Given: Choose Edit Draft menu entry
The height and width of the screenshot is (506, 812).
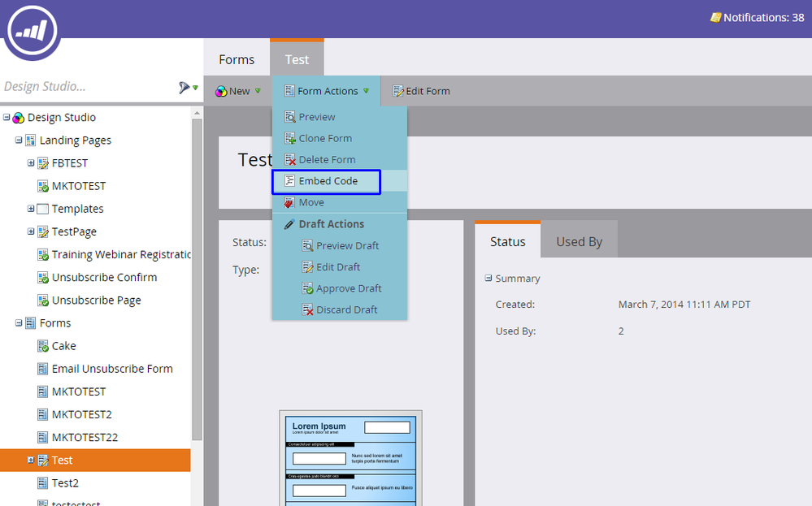Looking at the screenshot, I should tap(337, 267).
